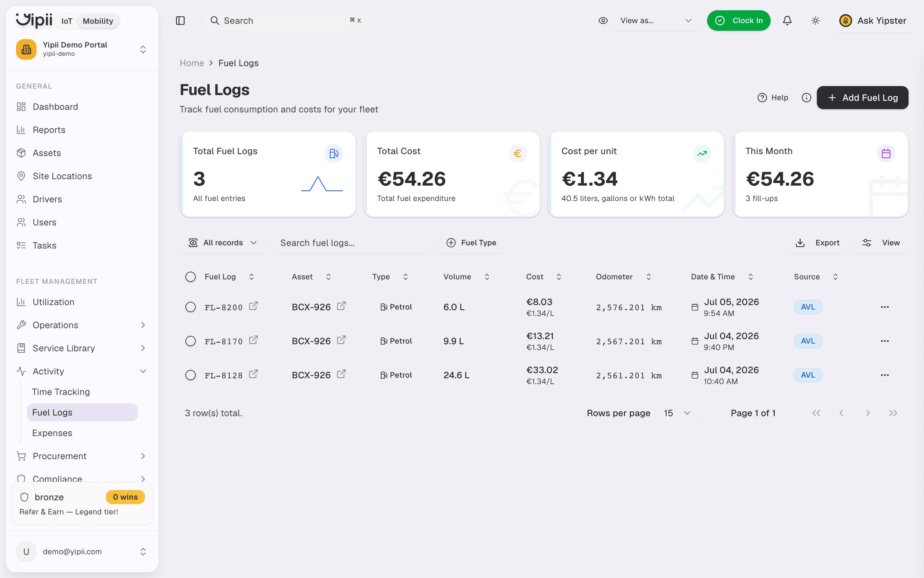Open the demo@yipii.com account menu
The width and height of the screenshot is (924, 578).
pos(82,552)
